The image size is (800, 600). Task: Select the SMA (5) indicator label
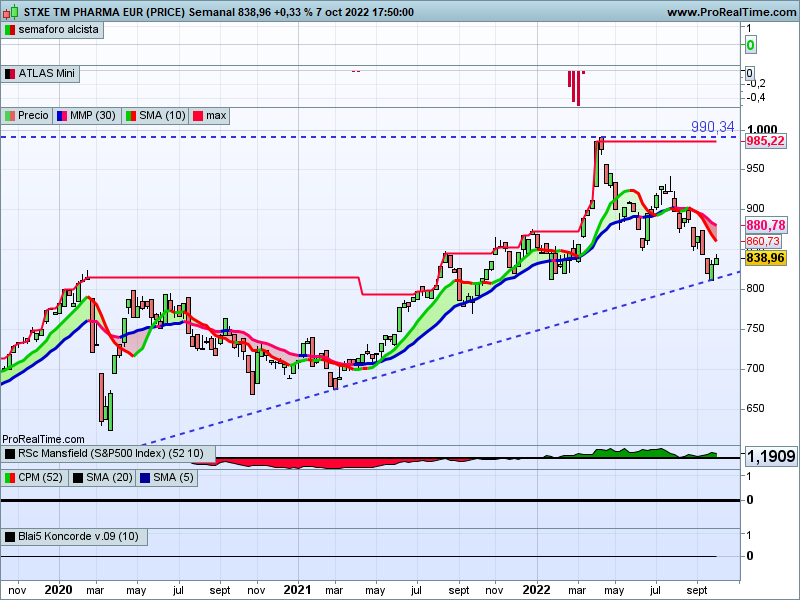(x=173, y=478)
